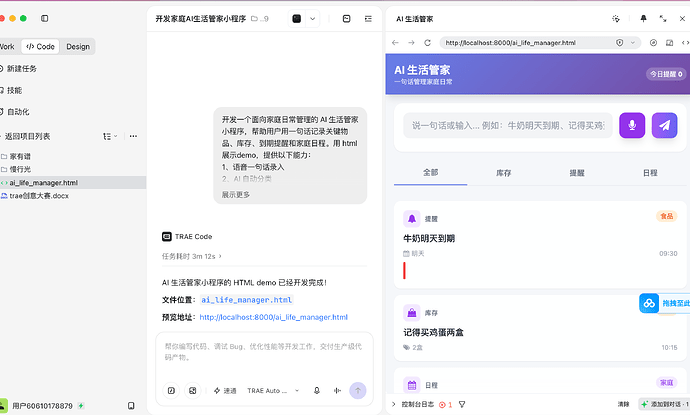690x415 pixels.
Task: Click the compass icon beside the address bar
Action: pyautogui.click(x=653, y=43)
